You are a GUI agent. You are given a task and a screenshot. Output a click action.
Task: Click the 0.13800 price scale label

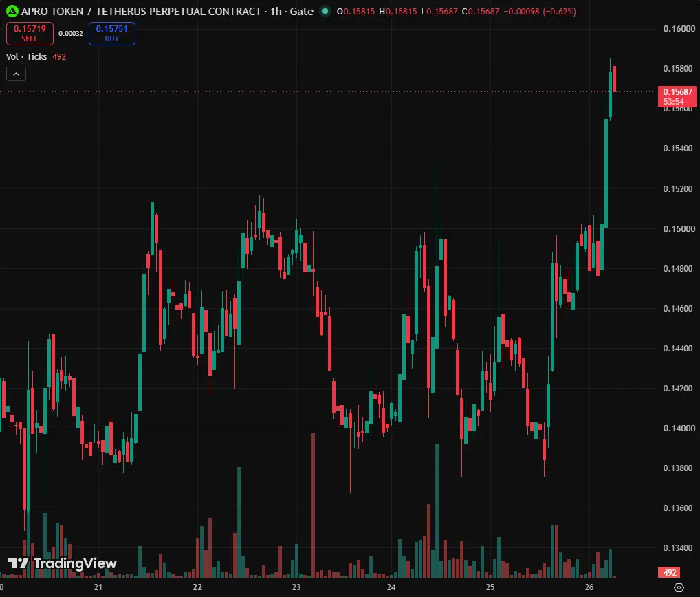pos(679,468)
